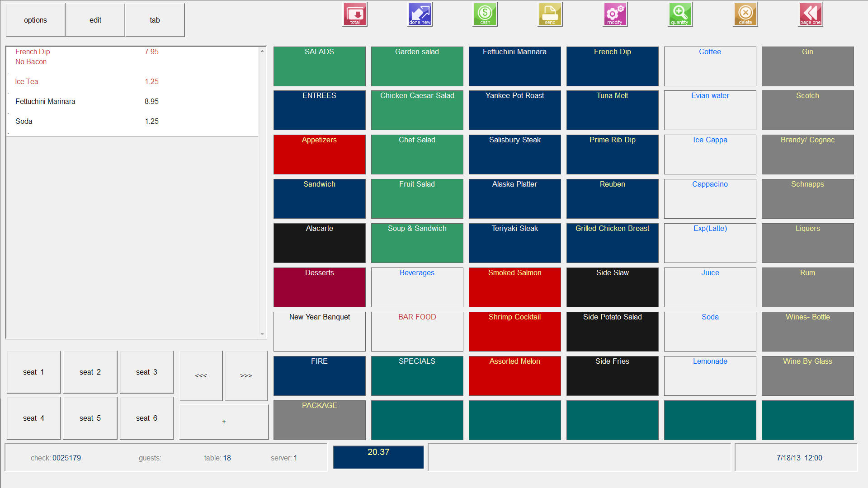This screenshot has height=488, width=868.
Task: Open the PACKAGE category
Action: (320, 420)
